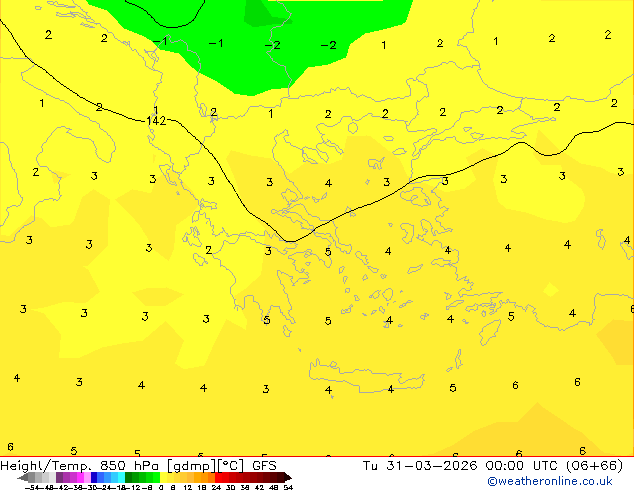
Task: Click the legend scale label 54
Action: tap(288, 487)
